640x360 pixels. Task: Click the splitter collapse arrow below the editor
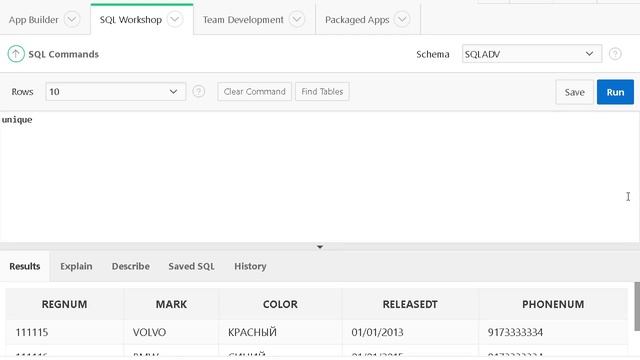coord(320,247)
